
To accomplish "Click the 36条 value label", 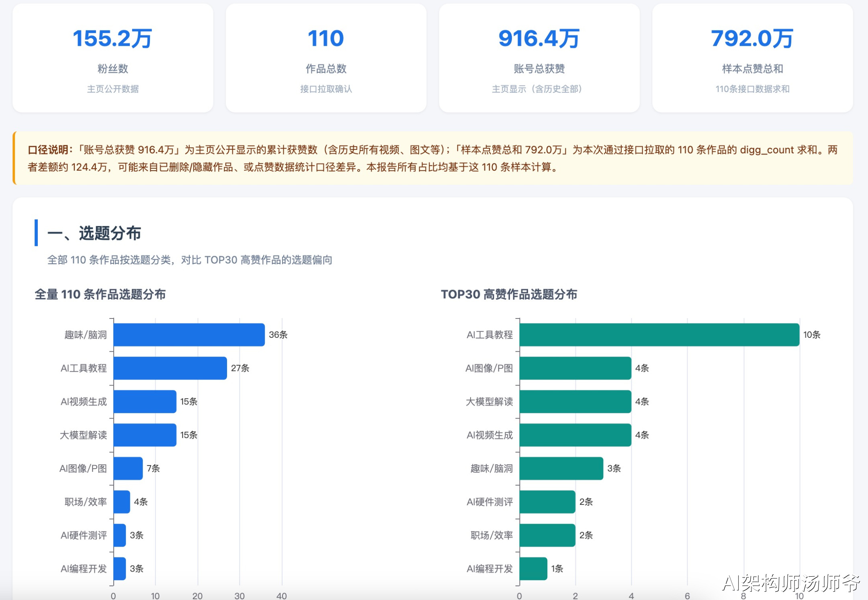I will coord(278,335).
